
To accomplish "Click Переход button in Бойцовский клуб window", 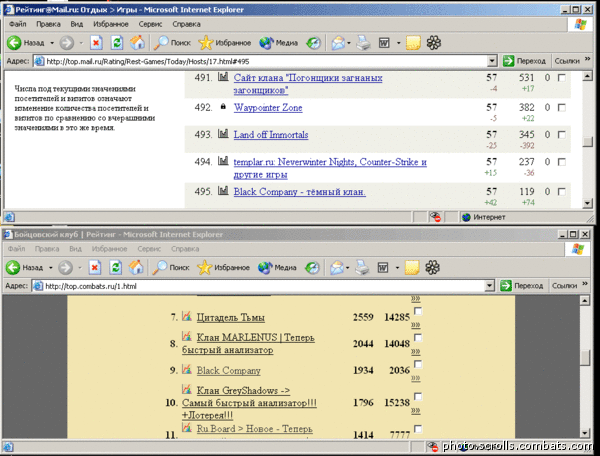I will [522, 285].
